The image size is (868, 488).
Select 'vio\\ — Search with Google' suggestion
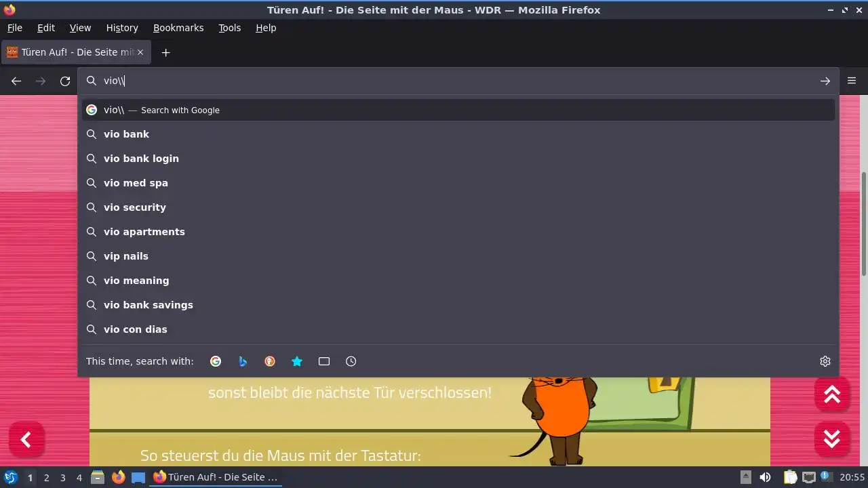coord(458,110)
